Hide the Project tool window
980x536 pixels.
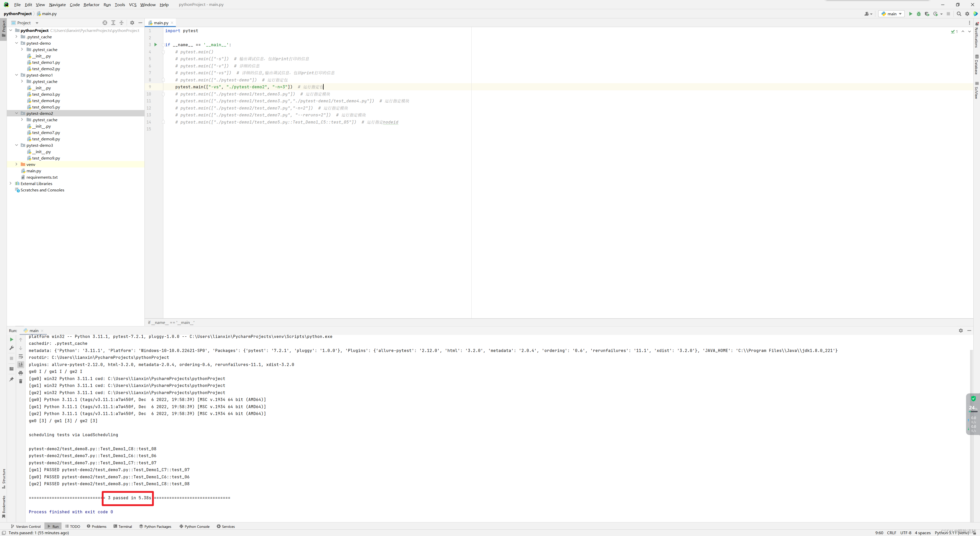point(140,23)
